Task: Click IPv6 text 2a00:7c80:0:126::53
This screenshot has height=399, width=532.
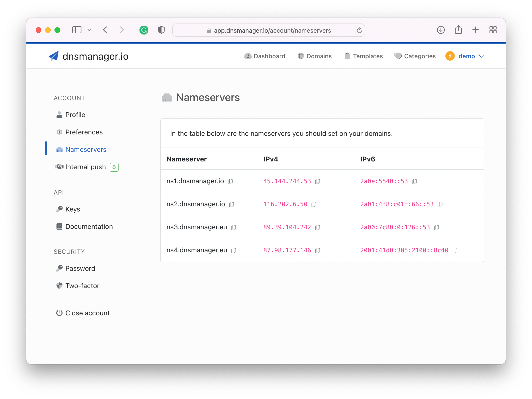Action: 395,227
